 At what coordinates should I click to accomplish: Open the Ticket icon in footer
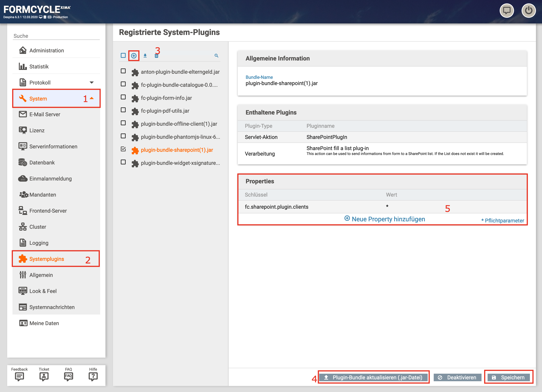[44, 376]
